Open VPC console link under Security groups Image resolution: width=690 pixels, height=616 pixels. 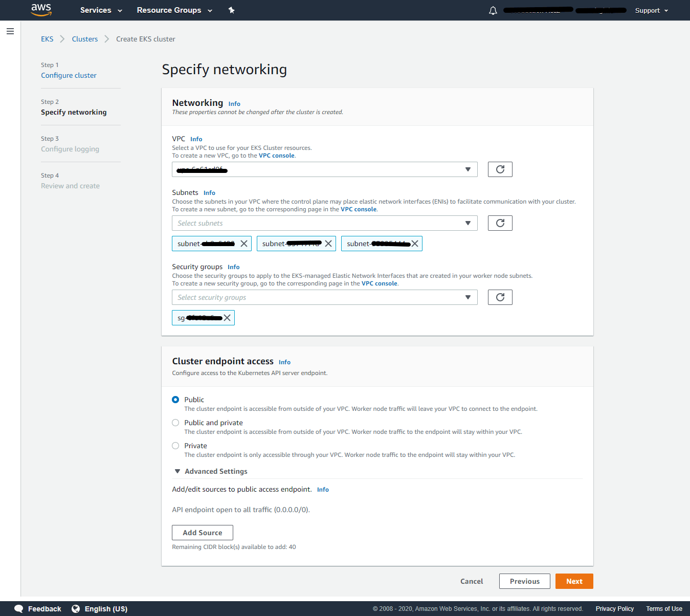tap(380, 283)
